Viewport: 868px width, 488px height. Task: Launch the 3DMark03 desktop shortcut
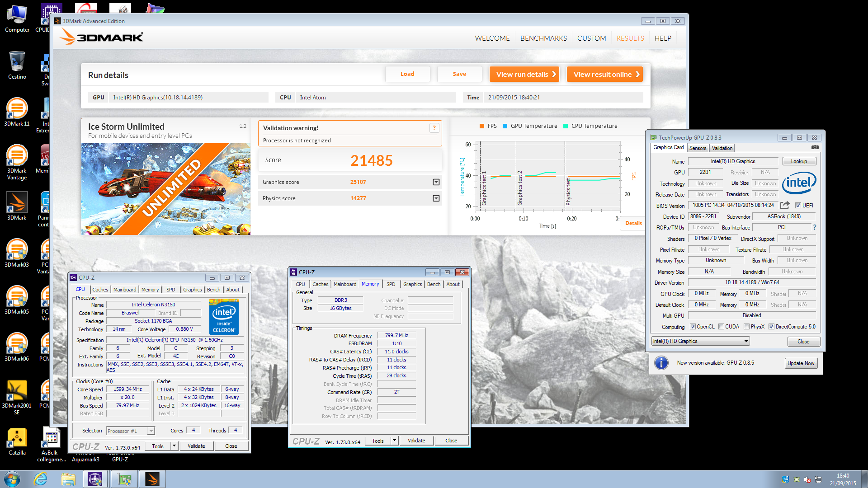pos(17,253)
